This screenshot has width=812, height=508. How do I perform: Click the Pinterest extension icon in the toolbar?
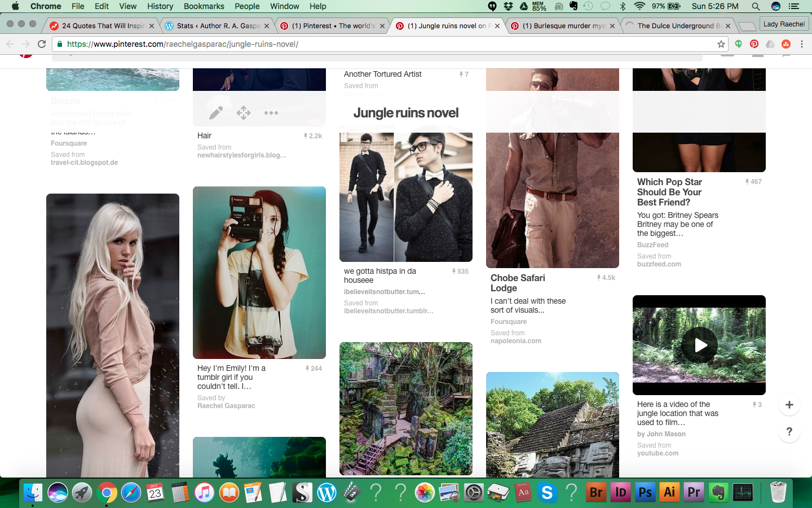754,44
